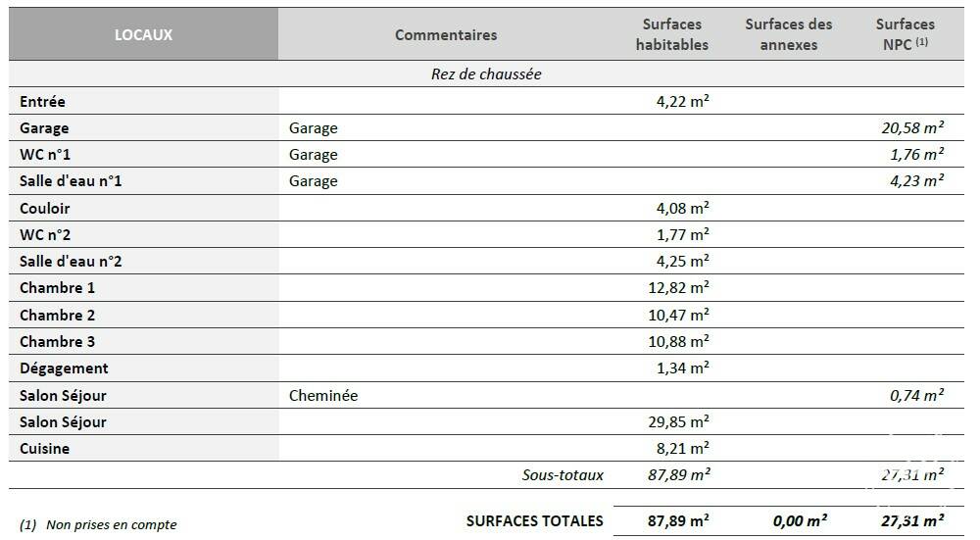Screen dimensions: 980x540
Task: Select the Surfaces habitables header
Action: [x=672, y=34]
